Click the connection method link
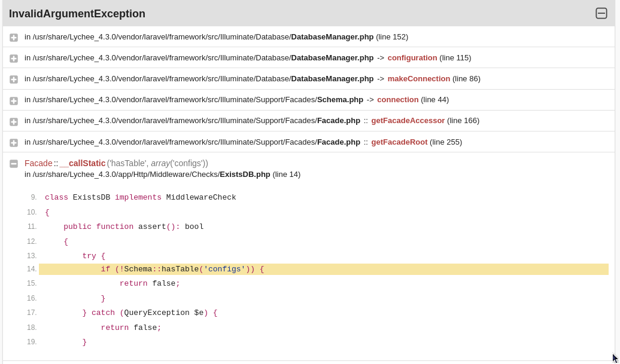This screenshot has height=364, width=620. [397, 99]
